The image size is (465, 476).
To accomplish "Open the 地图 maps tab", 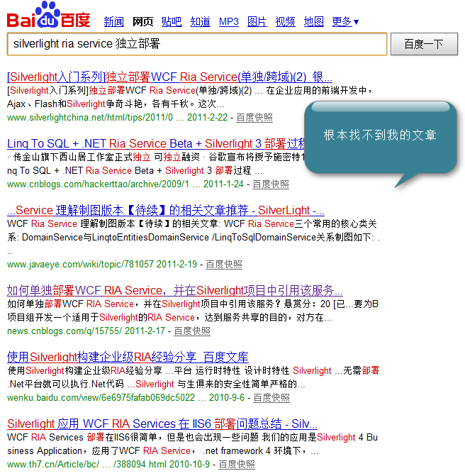I will coord(313,22).
